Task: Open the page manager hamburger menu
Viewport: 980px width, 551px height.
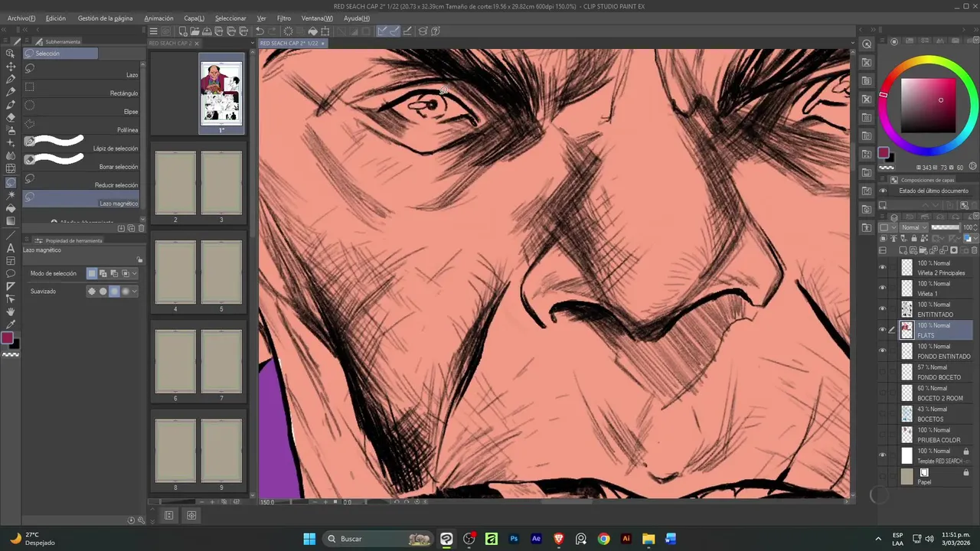Action: [x=153, y=31]
